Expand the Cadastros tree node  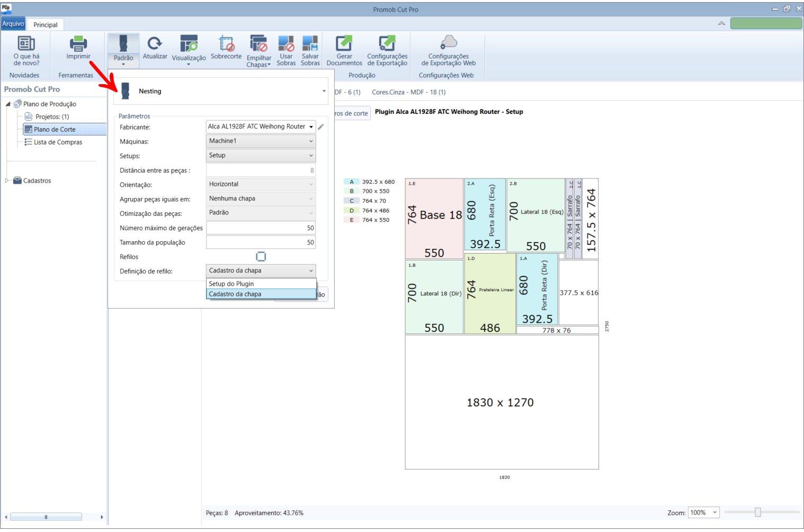pyautogui.click(x=7, y=181)
